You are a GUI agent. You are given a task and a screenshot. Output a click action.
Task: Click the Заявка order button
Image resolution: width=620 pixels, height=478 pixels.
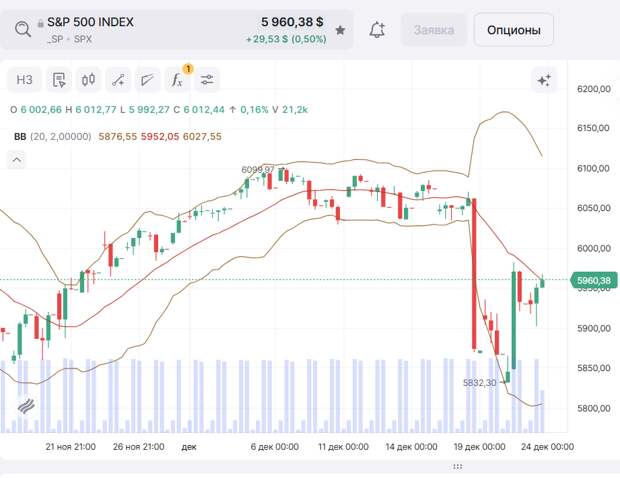coord(433,30)
